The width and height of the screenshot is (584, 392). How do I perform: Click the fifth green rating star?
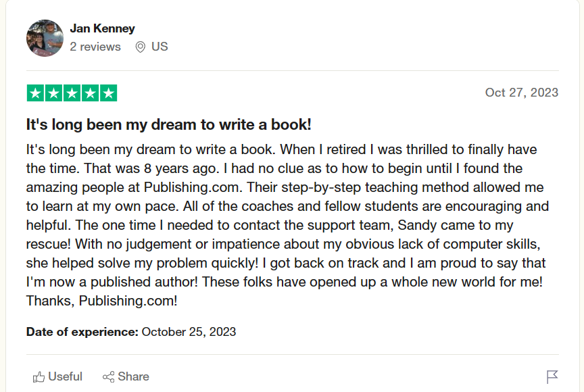[x=108, y=93]
